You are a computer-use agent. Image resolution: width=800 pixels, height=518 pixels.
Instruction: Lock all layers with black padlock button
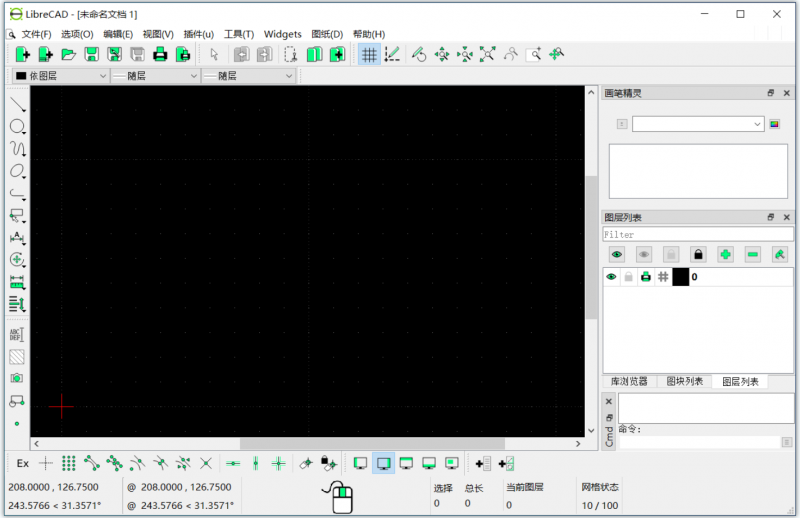click(698, 254)
